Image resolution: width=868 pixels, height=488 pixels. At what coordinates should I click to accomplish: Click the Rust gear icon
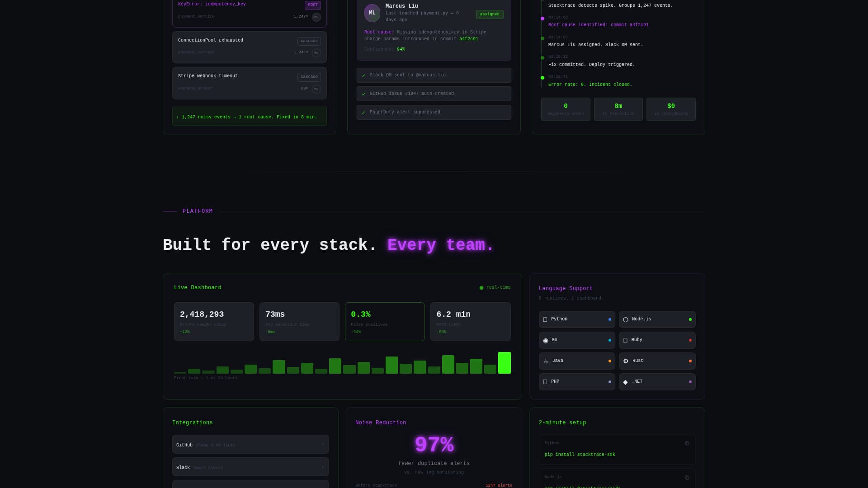click(626, 361)
